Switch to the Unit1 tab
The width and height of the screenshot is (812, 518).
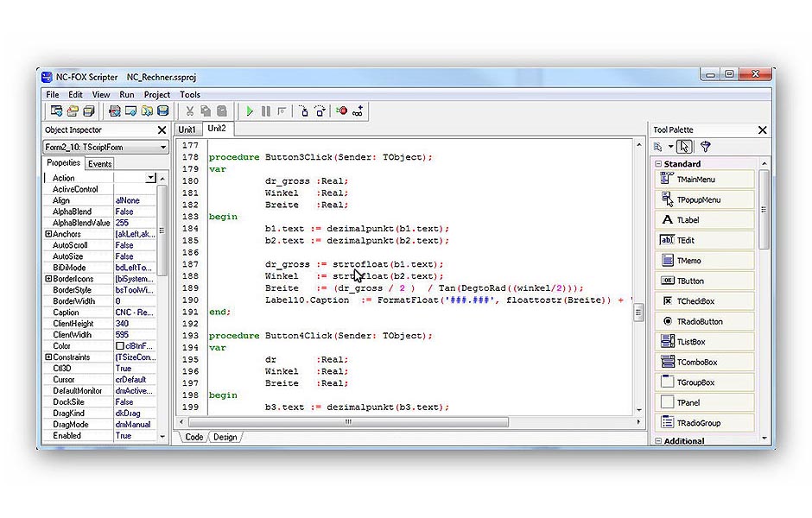187,129
